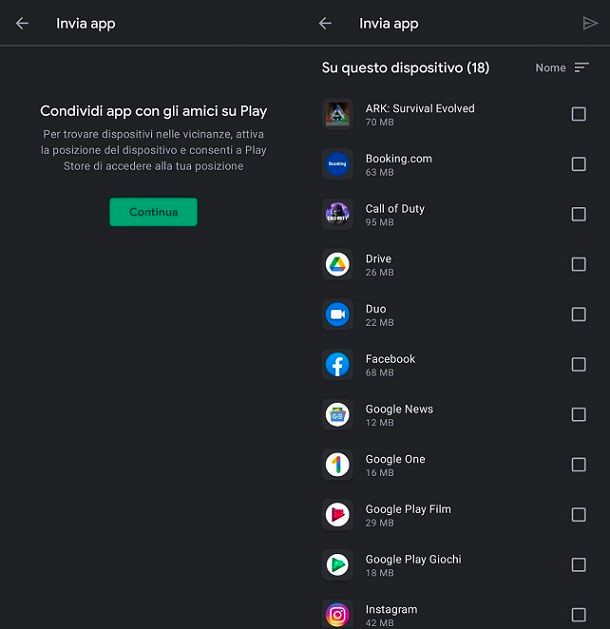Tap the Facebook app icon
The width and height of the screenshot is (610, 629).
point(337,364)
